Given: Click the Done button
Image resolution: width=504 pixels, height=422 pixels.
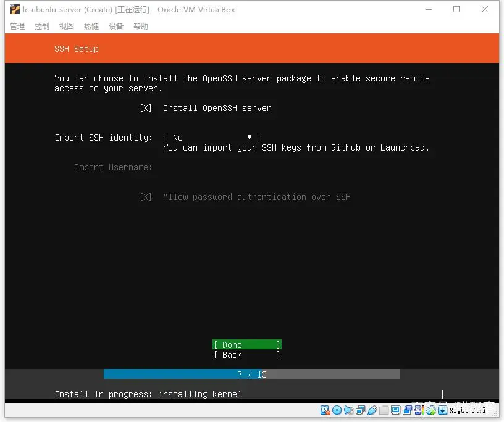Looking at the screenshot, I should coord(247,345).
